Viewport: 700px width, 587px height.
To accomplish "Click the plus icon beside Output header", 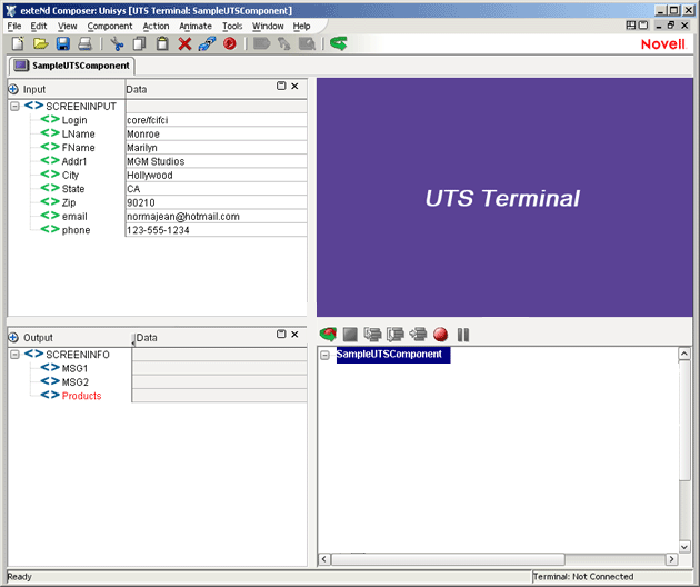I will [x=13, y=337].
